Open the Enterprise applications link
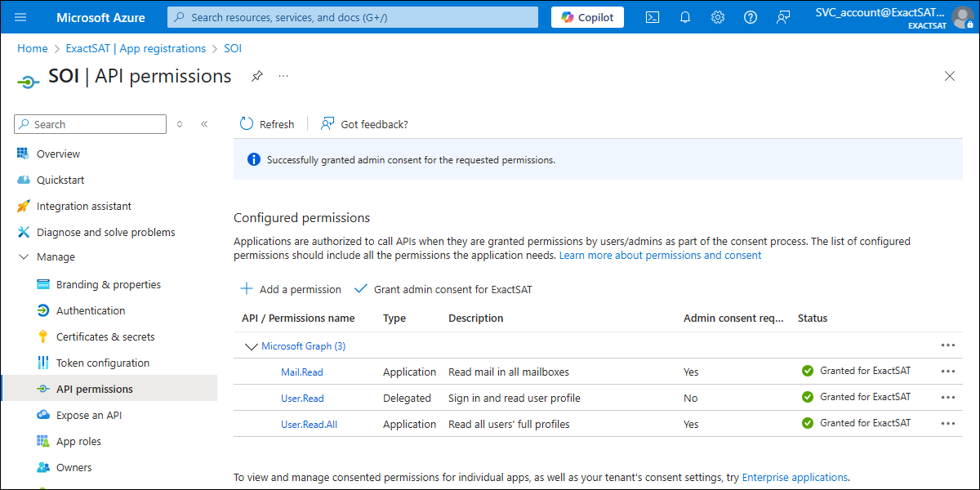 [x=795, y=477]
